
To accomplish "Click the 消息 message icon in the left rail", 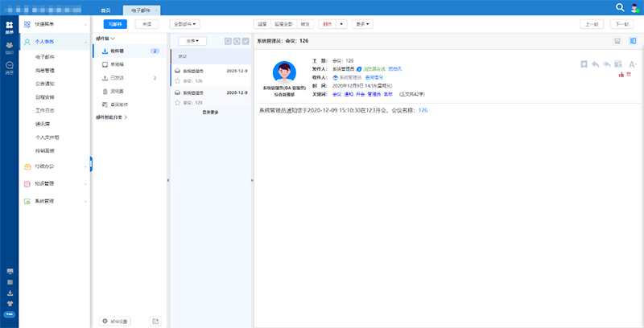I will point(10,67).
